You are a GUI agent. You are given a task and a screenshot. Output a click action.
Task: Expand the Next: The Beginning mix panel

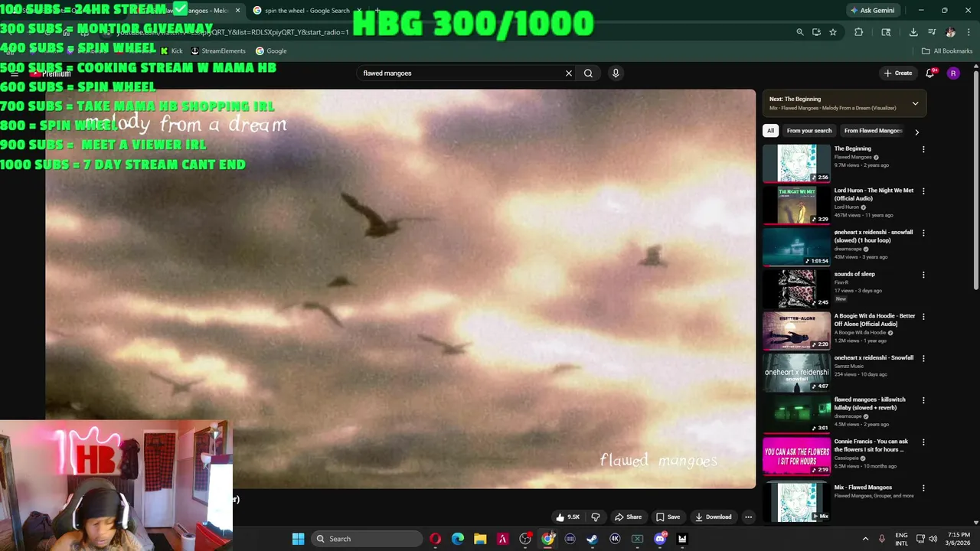[915, 103]
